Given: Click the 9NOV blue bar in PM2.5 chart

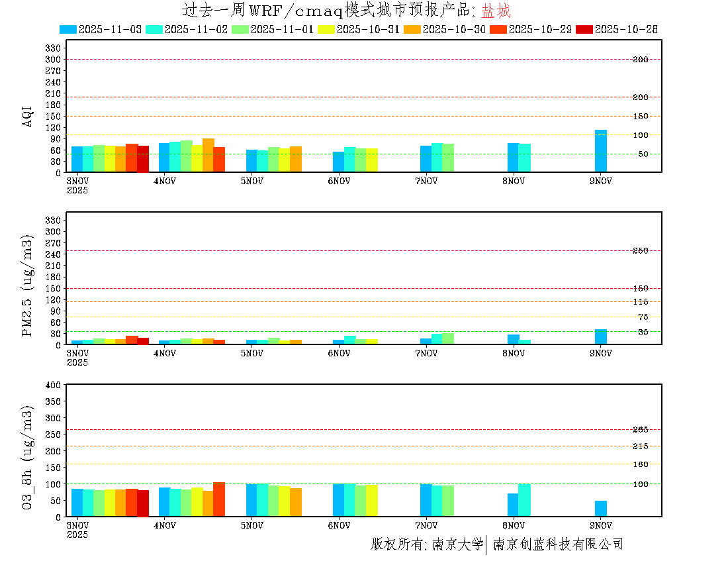Looking at the screenshot, I should point(600,336).
